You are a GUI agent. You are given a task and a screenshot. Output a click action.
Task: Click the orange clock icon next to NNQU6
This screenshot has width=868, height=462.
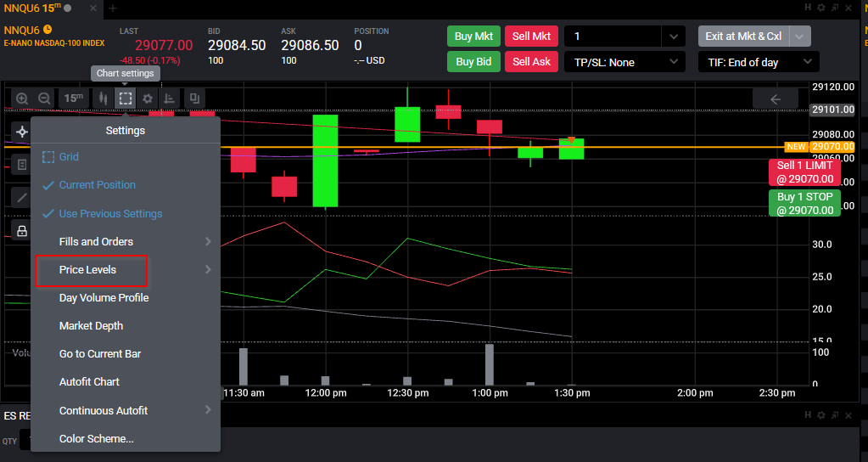coord(48,30)
